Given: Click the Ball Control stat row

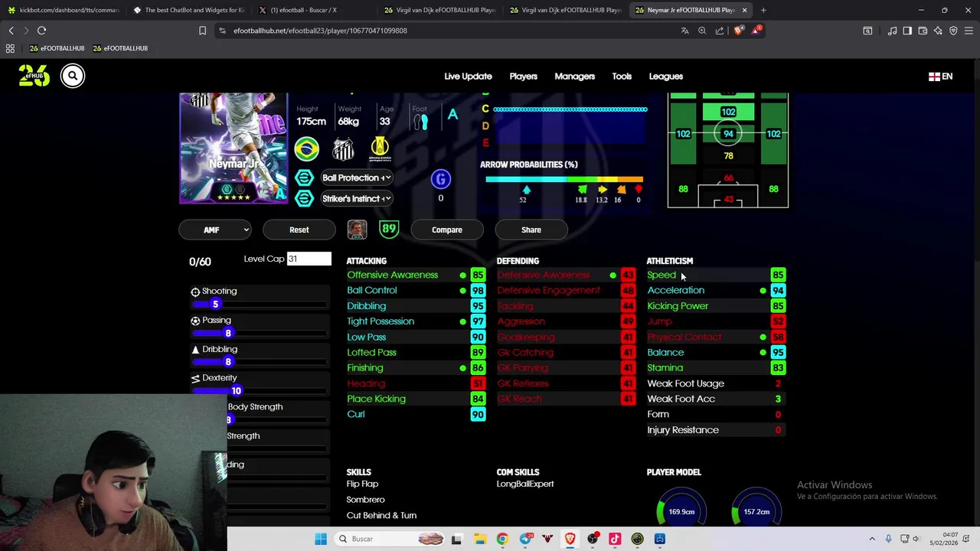Looking at the screenshot, I should (416, 290).
